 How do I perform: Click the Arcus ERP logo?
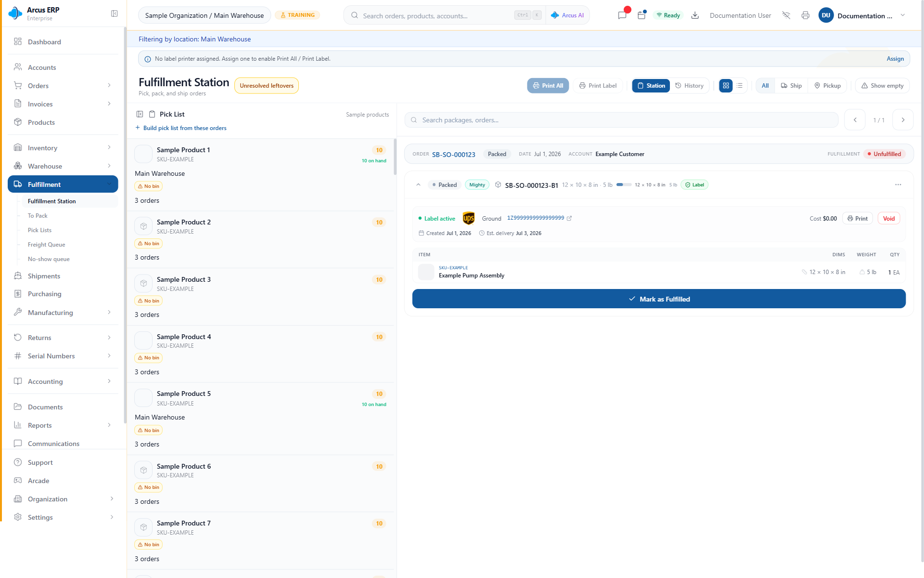point(15,13)
